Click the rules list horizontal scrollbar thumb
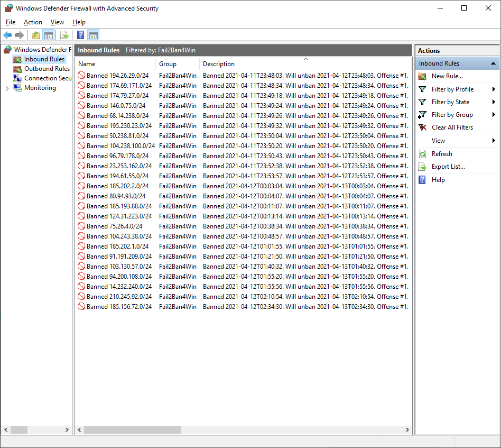The width and height of the screenshot is (501, 448). click(132, 430)
